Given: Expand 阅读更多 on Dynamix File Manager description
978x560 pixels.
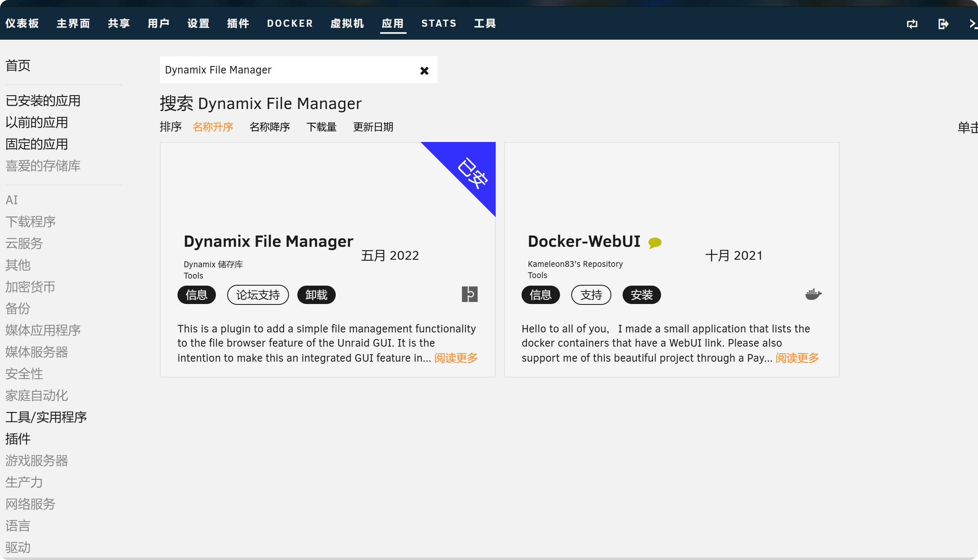Looking at the screenshot, I should (456, 358).
